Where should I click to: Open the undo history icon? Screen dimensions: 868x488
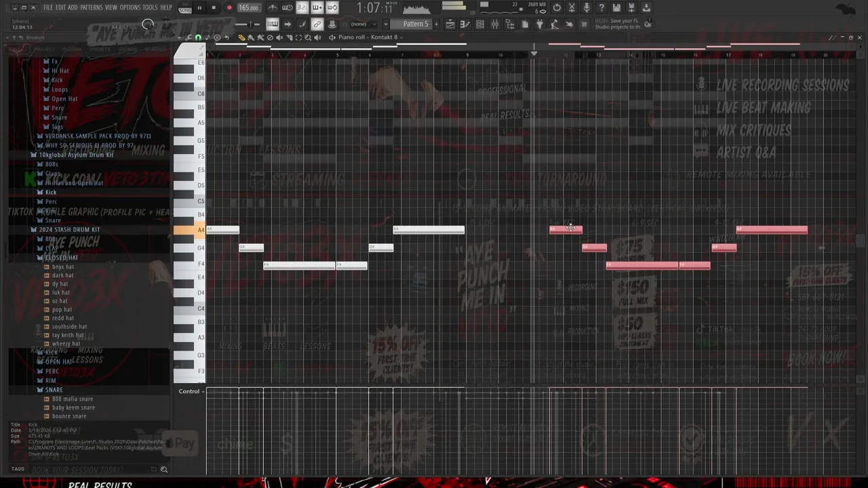pyautogui.click(x=557, y=7)
